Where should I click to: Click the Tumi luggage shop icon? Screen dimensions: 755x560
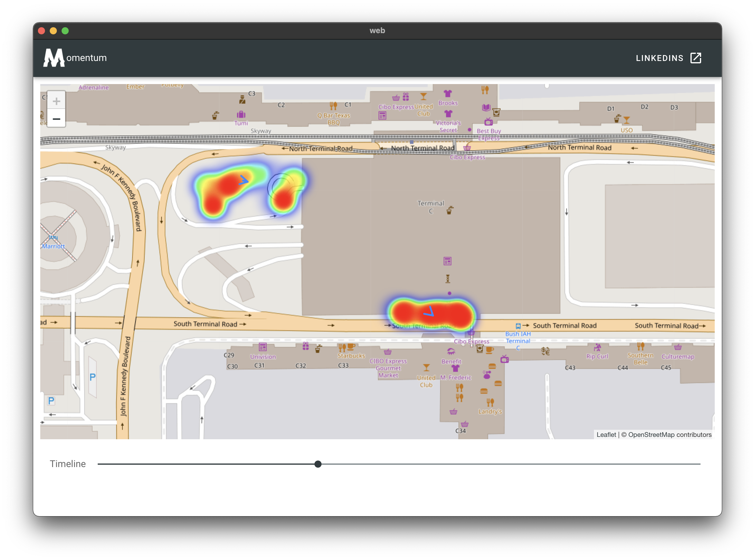241,115
